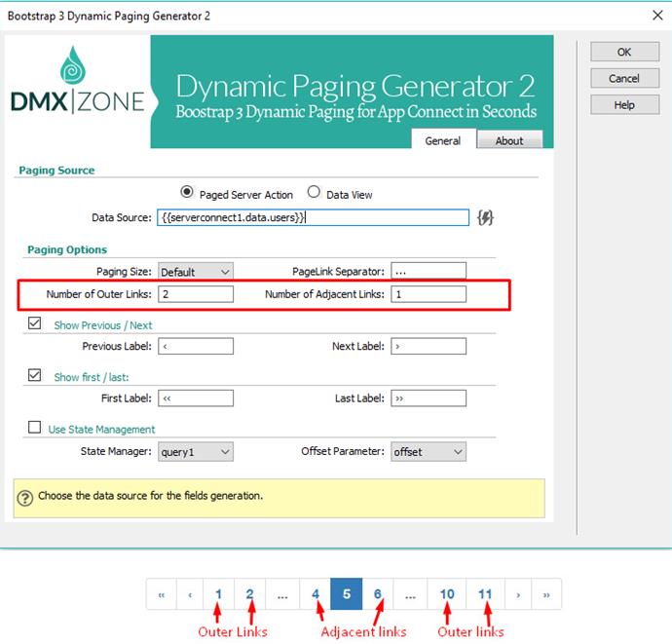
Task: Click the Next Label field
Action: click(429, 346)
